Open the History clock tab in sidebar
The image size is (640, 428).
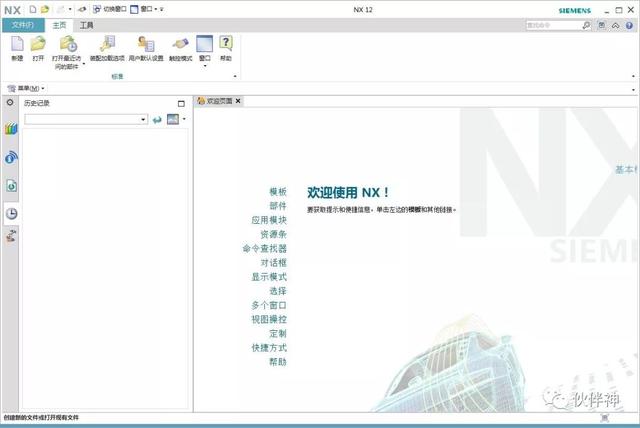click(x=11, y=213)
